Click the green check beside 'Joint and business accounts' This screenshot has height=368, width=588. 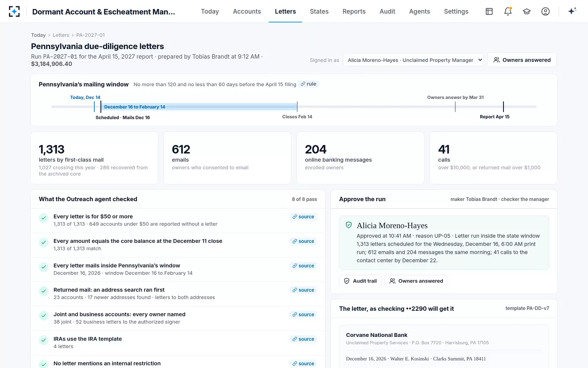point(44,316)
